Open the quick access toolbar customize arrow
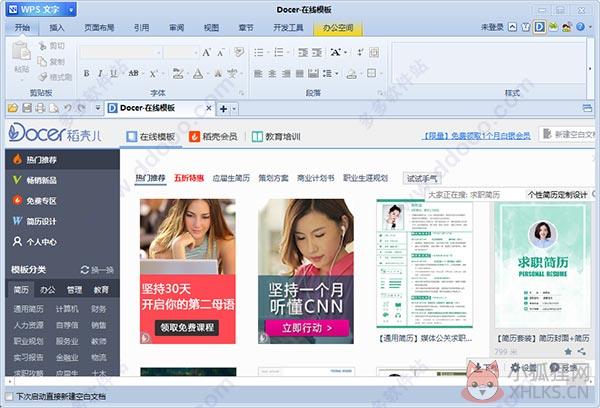Screen dimensions: 600x408 [x=98, y=108]
